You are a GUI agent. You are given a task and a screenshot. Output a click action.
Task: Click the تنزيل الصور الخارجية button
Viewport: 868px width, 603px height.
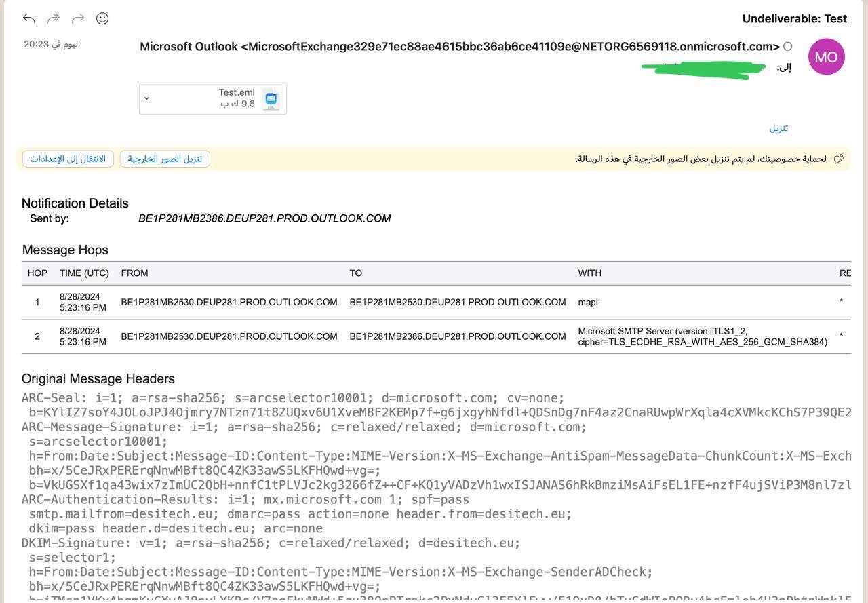(165, 159)
